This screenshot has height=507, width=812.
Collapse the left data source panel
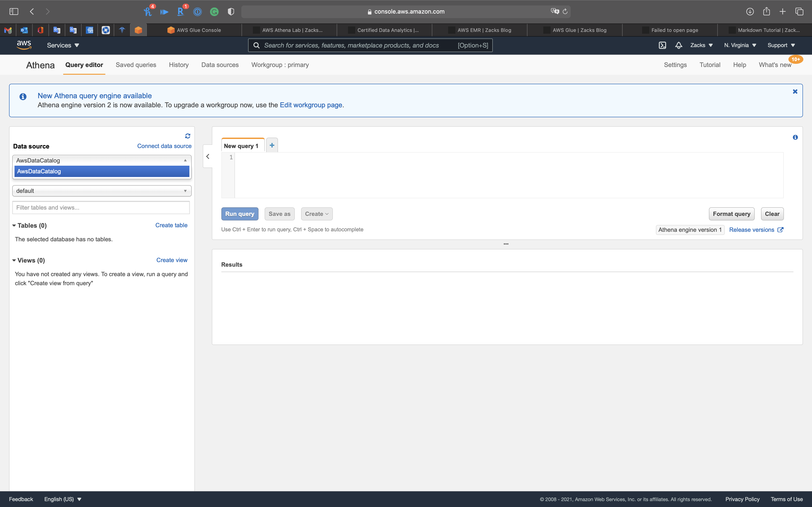[x=208, y=157]
